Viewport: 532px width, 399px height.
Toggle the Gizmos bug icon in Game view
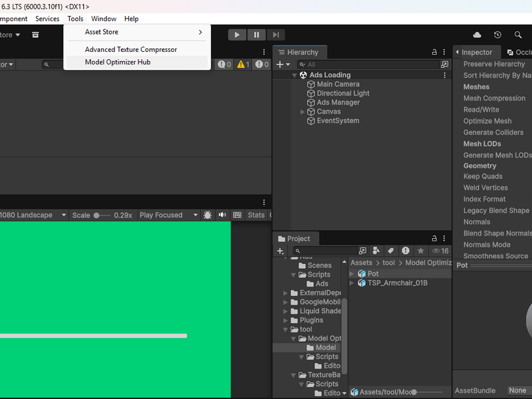(207, 215)
